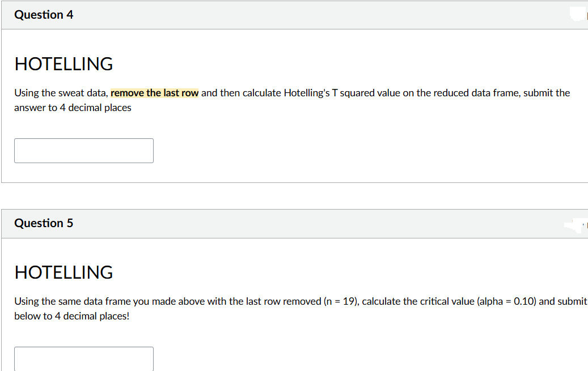Click the highlighted "remove the last row" text

154,93
